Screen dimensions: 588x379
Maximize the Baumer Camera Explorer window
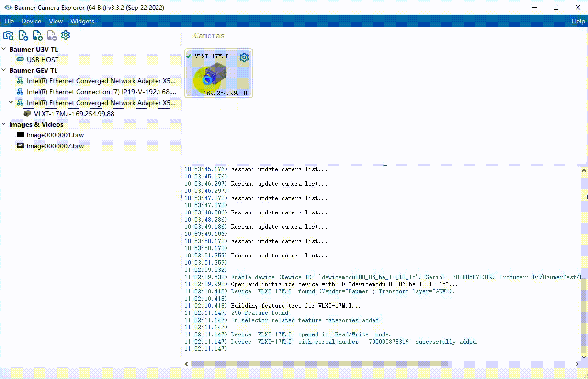tap(556, 7)
